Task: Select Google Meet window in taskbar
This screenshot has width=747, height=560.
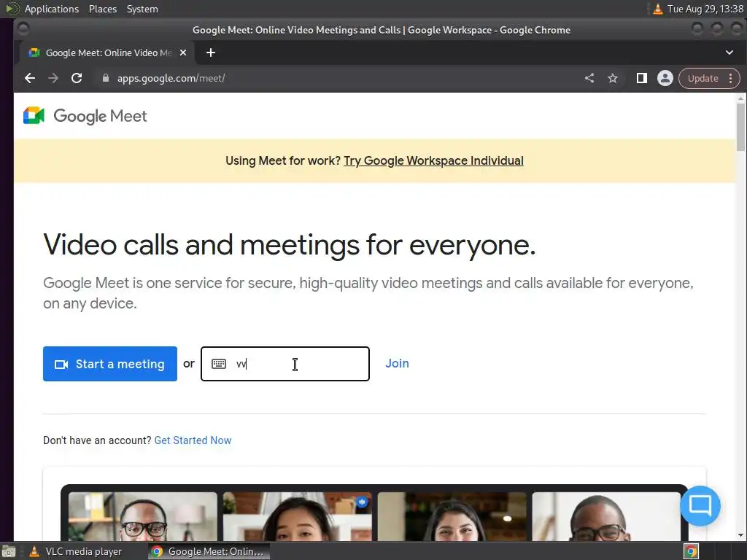Action: [x=209, y=551]
